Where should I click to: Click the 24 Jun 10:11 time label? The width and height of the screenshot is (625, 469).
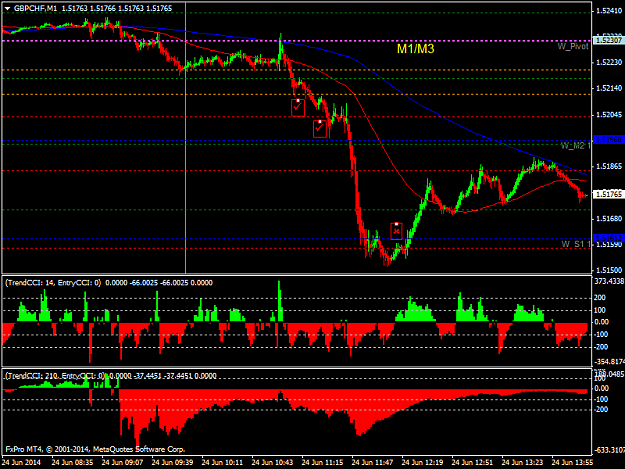click(222, 463)
